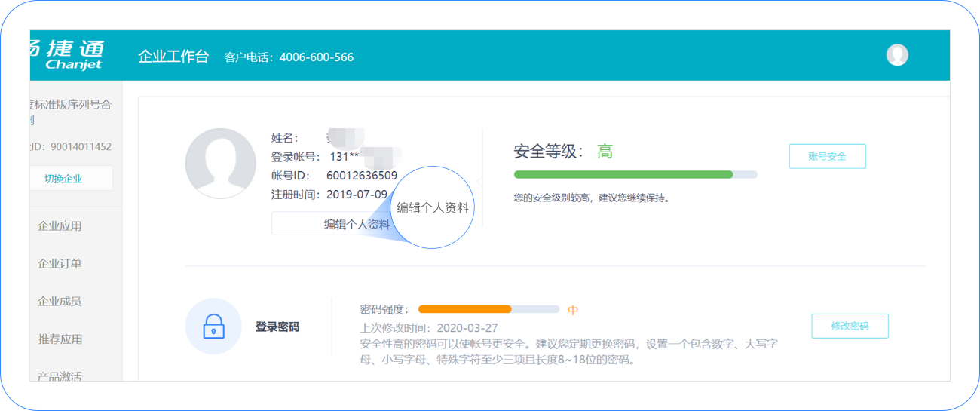
Task: Click the account ID 60012636509
Action: (x=361, y=176)
